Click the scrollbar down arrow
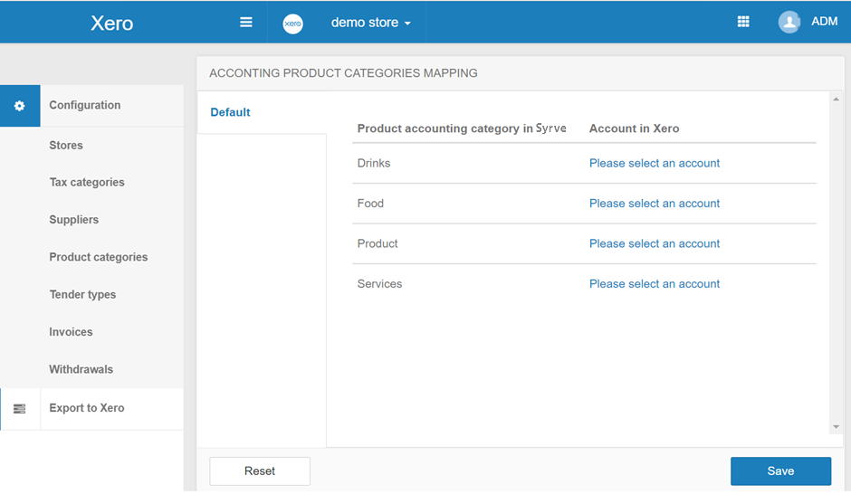This screenshot has width=851, height=504. point(836,427)
